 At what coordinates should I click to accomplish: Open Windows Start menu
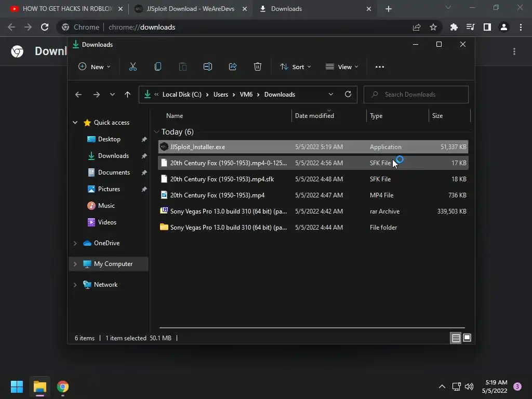pos(17,387)
